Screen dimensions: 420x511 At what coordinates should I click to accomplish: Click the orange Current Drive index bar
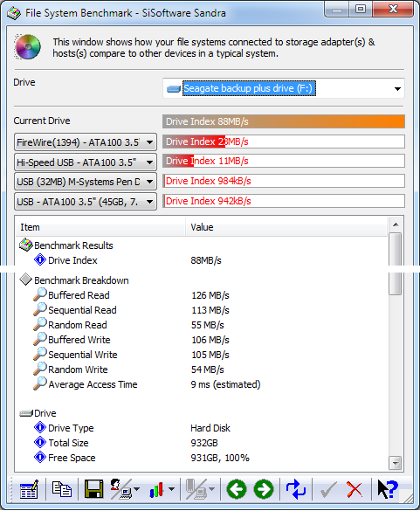(x=284, y=121)
